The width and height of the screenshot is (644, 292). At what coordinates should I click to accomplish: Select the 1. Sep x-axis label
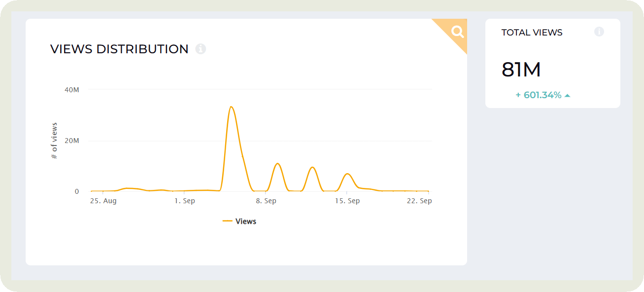(x=185, y=201)
